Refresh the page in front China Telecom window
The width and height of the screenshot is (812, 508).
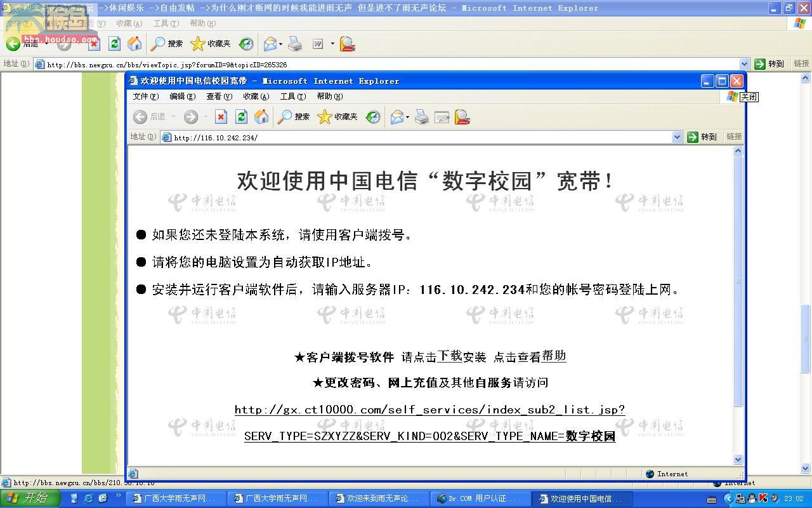[x=241, y=117]
